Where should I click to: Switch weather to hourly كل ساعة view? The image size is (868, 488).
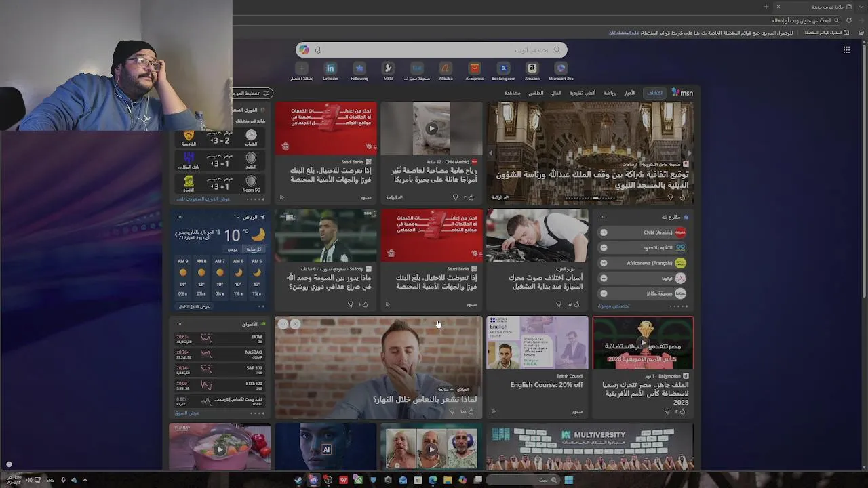(254, 249)
